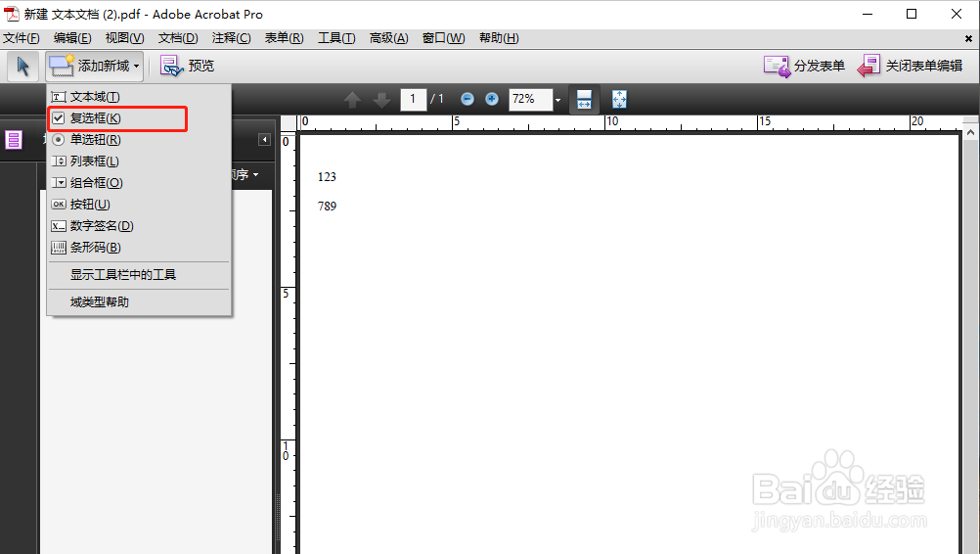The height and width of the screenshot is (554, 980).
Task: Click the text 123 in the page
Action: click(327, 177)
